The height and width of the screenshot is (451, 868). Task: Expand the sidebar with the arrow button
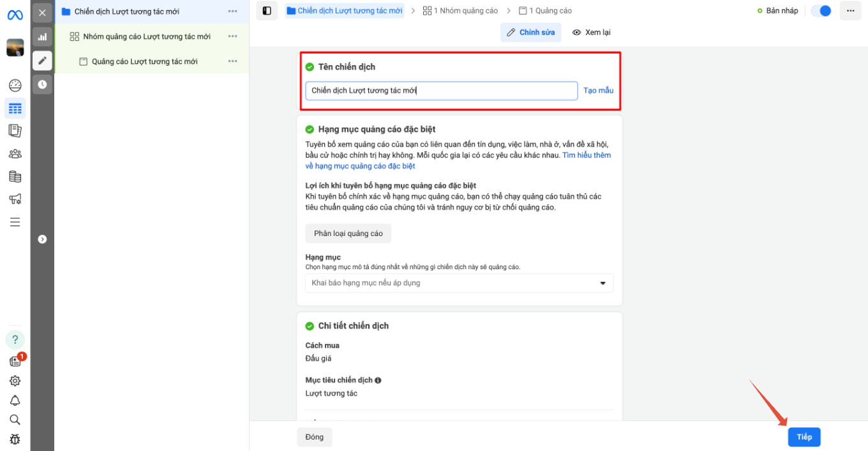(42, 239)
